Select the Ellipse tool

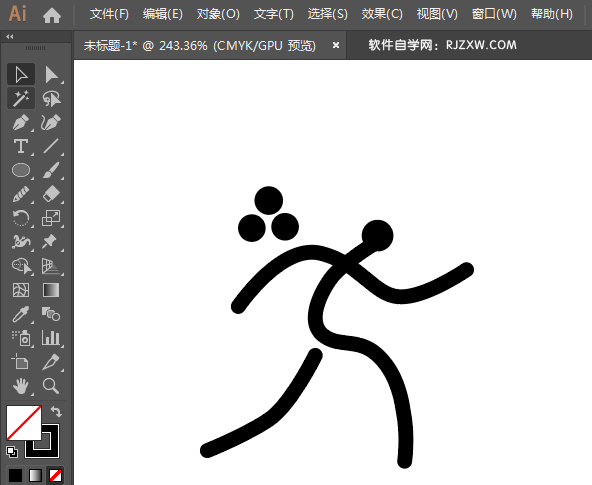[x=21, y=170]
